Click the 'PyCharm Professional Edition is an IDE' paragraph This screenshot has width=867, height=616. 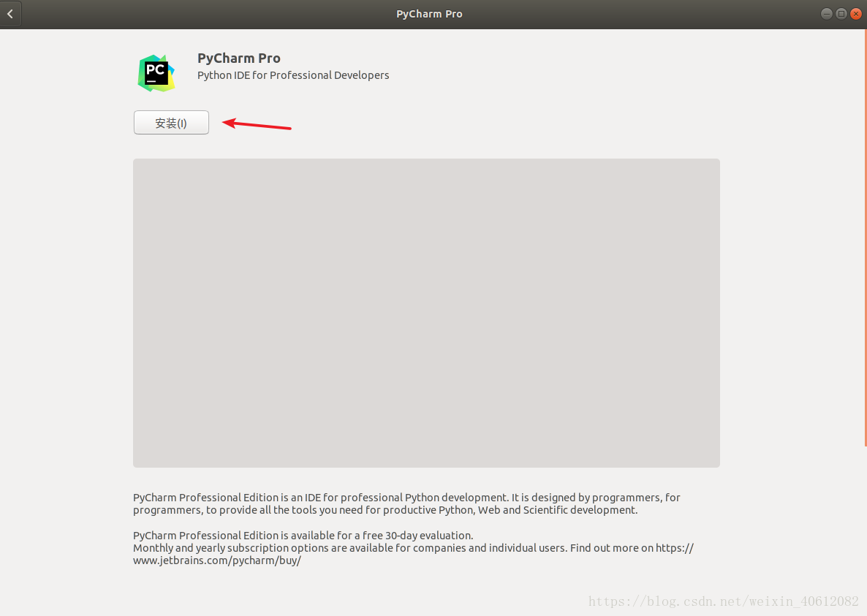(406, 503)
